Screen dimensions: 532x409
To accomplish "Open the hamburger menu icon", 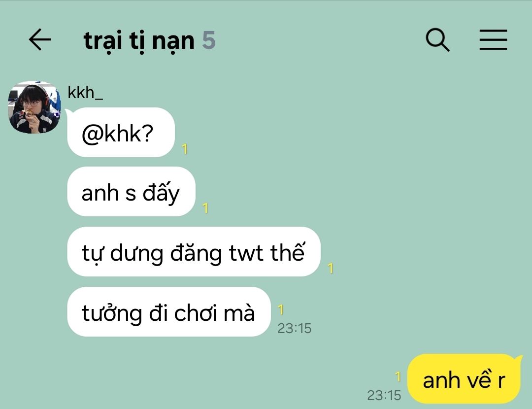I will pyautogui.click(x=493, y=40).
